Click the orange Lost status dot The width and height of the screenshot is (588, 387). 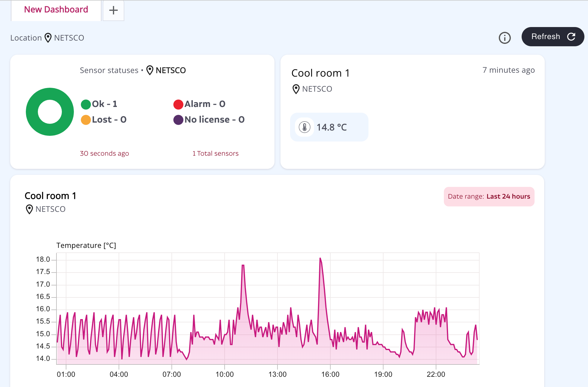point(86,120)
